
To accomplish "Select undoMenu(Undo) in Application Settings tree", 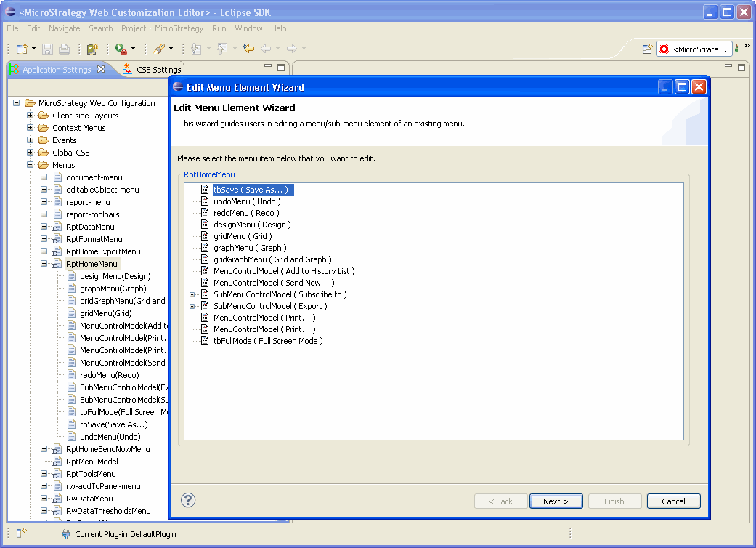I will (110, 437).
